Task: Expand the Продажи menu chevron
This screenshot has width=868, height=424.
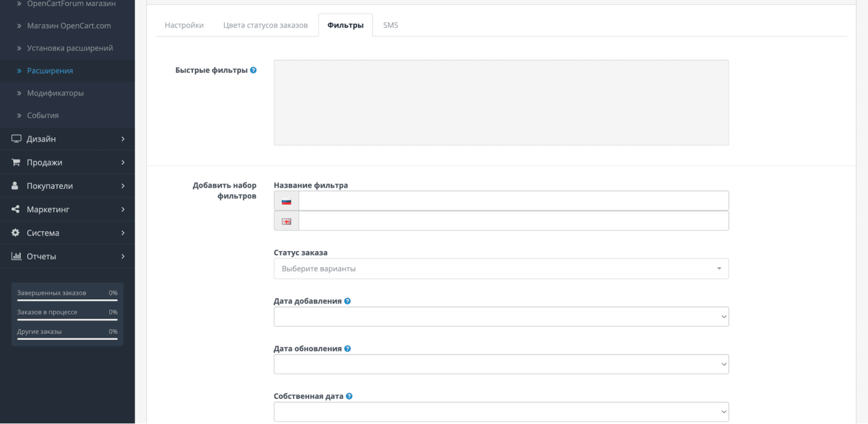Action: click(123, 163)
